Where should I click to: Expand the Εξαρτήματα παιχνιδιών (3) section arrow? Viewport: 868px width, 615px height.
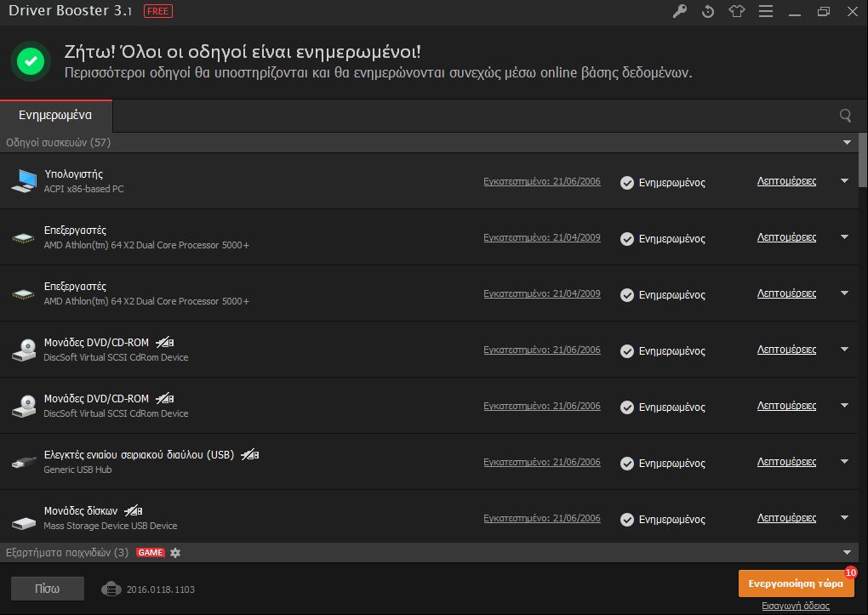[x=847, y=552]
